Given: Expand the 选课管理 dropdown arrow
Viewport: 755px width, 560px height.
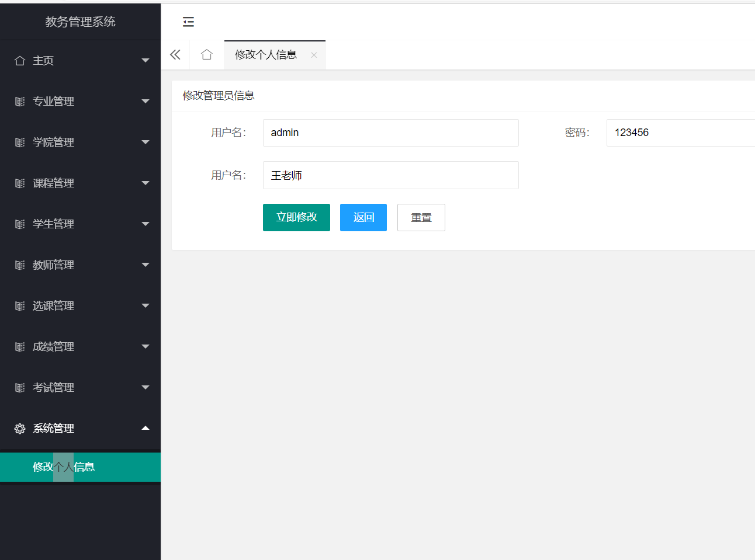Looking at the screenshot, I should click(x=146, y=306).
